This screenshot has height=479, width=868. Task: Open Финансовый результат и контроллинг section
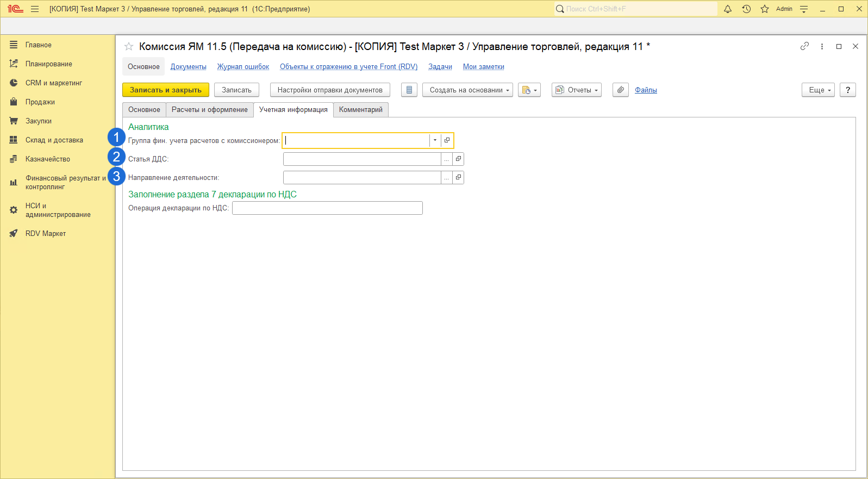click(65, 183)
